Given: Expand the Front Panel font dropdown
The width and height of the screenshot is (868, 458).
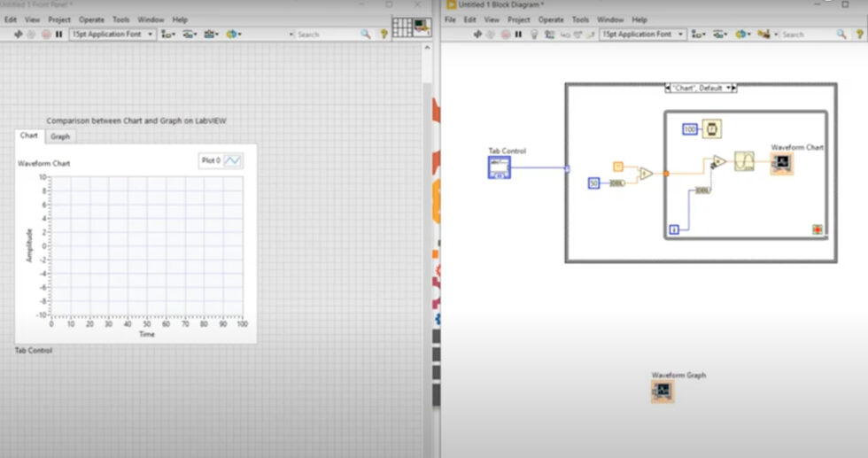Looking at the screenshot, I should 112,35.
